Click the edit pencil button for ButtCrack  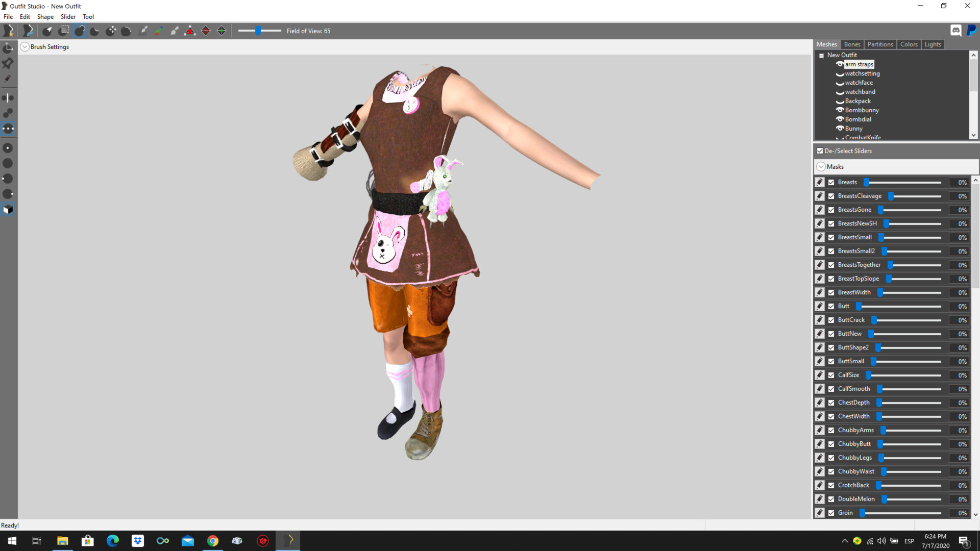point(820,320)
